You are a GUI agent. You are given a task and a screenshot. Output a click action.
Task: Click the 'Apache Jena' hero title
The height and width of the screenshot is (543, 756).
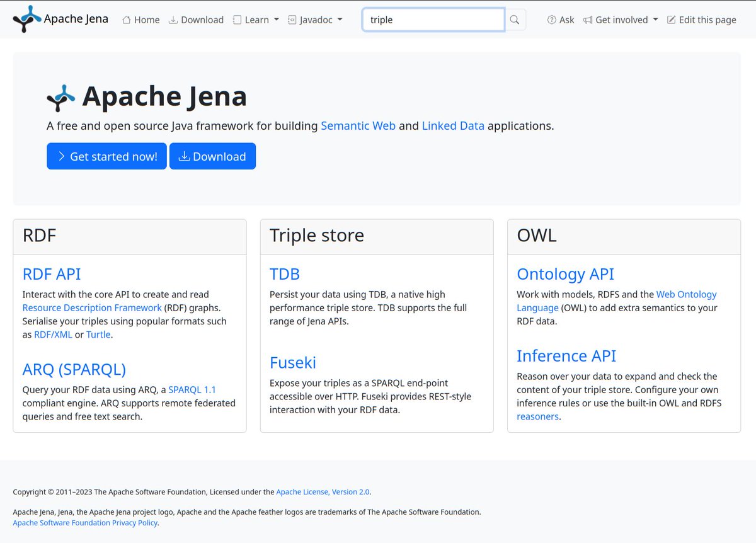164,96
